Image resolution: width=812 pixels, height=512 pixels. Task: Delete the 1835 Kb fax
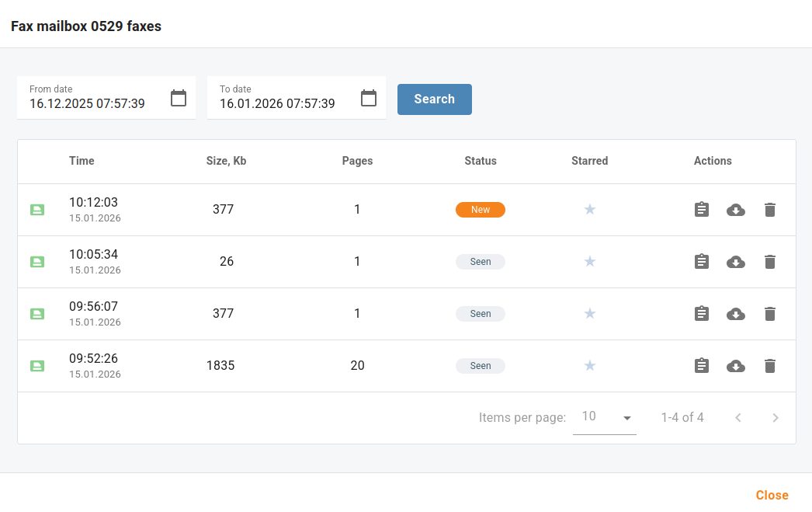point(769,366)
